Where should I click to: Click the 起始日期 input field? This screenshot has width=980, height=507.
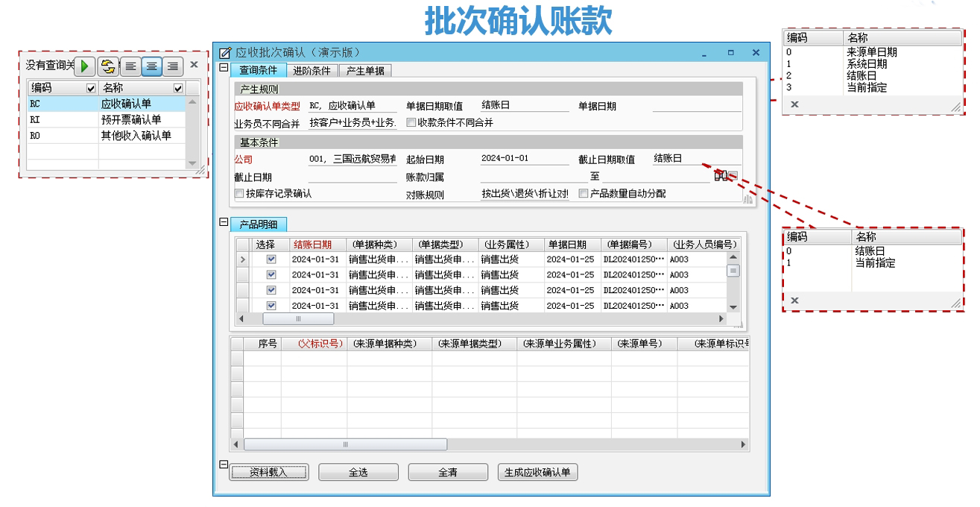[x=524, y=159]
